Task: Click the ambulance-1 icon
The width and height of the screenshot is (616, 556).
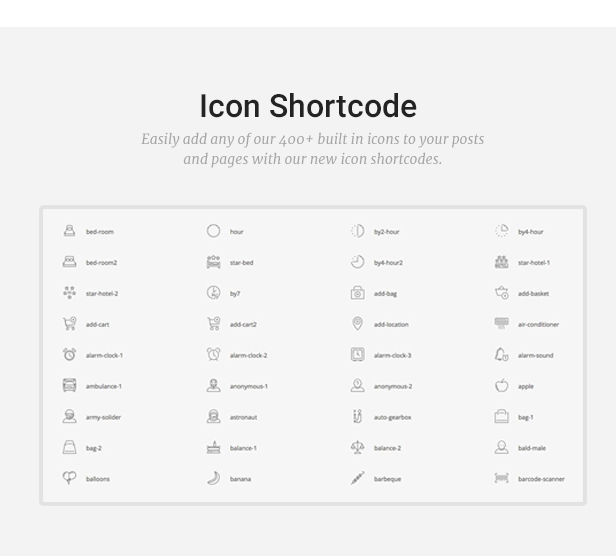Action: point(70,385)
